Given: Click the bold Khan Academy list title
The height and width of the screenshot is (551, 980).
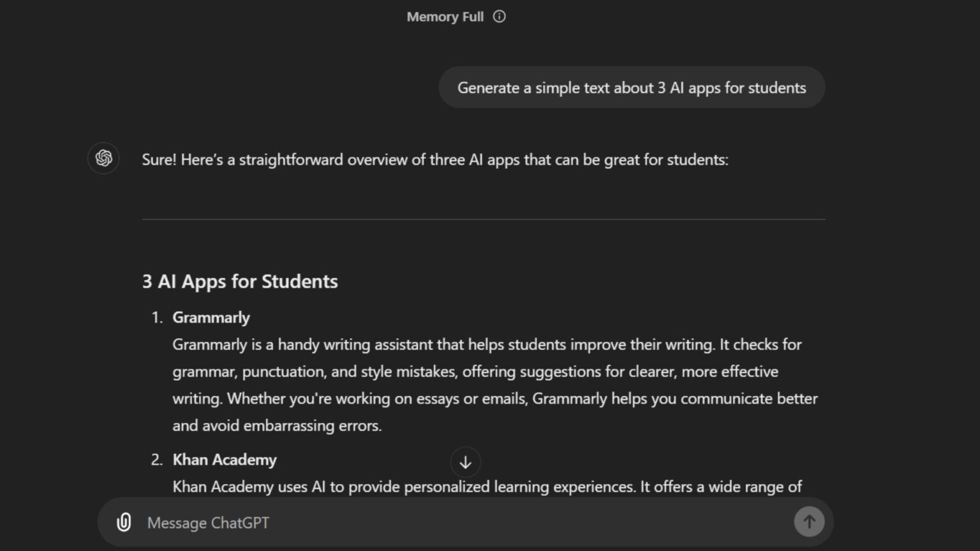Looking at the screenshot, I should click(x=225, y=459).
